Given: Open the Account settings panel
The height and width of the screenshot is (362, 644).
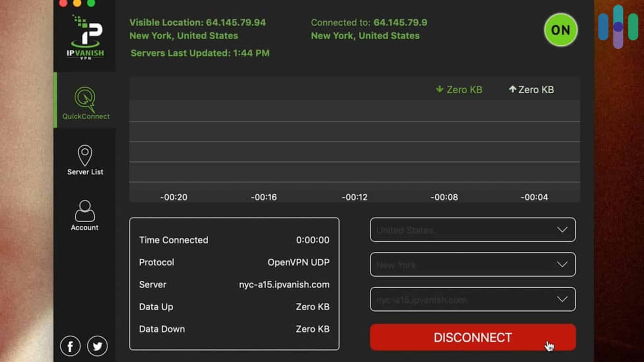Looking at the screenshot, I should point(84,215).
